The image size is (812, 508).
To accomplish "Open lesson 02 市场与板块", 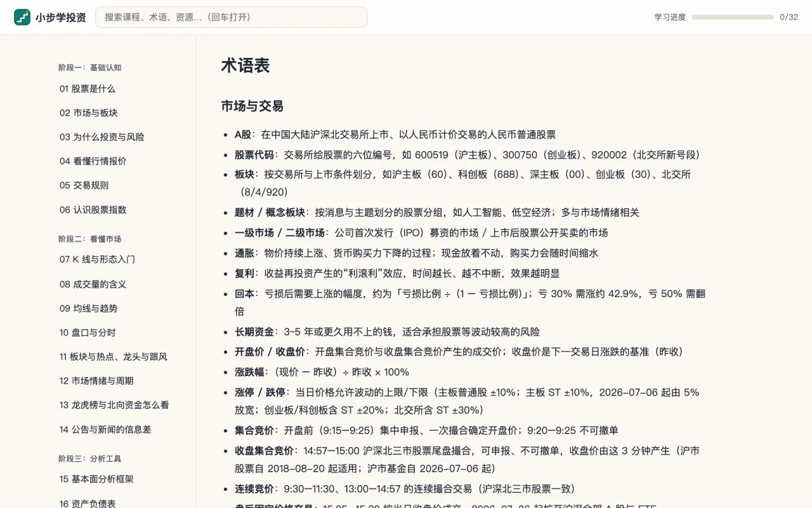I will tap(89, 113).
